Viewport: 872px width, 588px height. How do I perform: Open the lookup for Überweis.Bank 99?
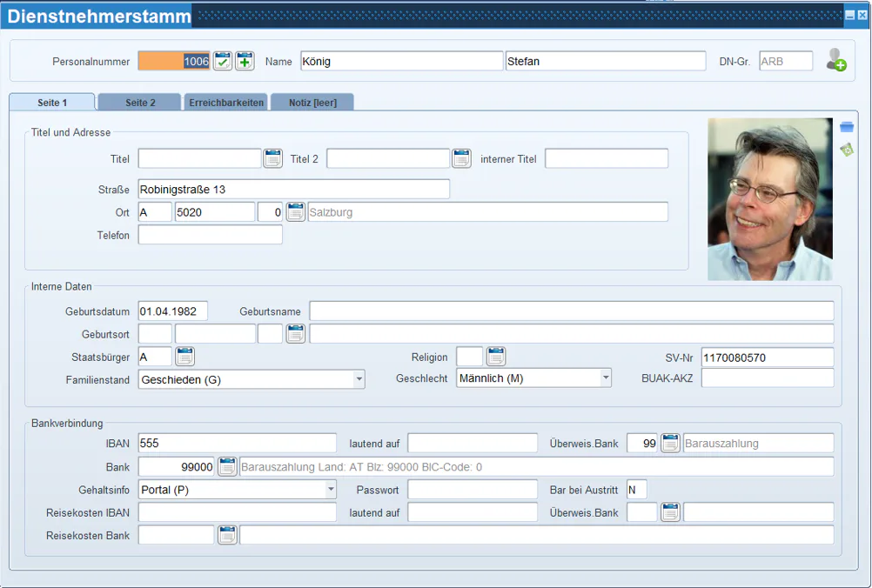[670, 443]
